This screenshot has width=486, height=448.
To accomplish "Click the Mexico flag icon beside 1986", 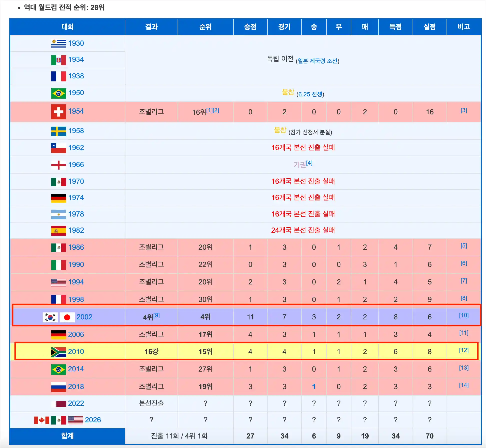I will [x=58, y=248].
